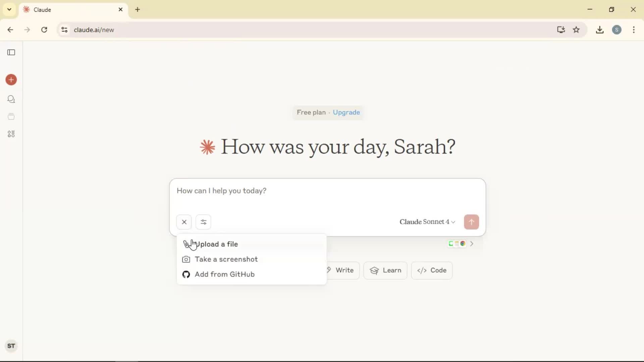View site information icon in address bar
644x362 pixels.
pos(64,30)
